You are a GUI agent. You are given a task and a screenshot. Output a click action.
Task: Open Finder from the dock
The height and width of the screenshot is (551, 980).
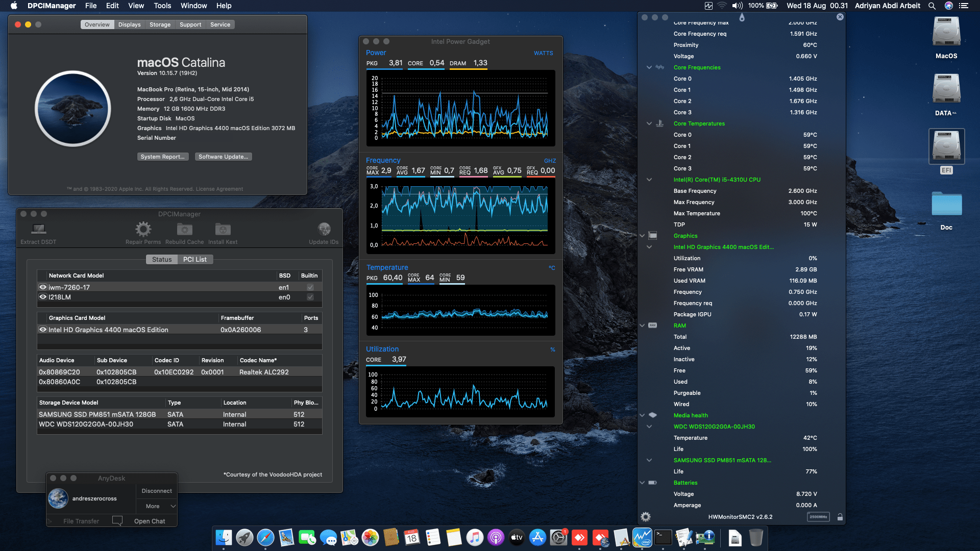click(x=224, y=538)
